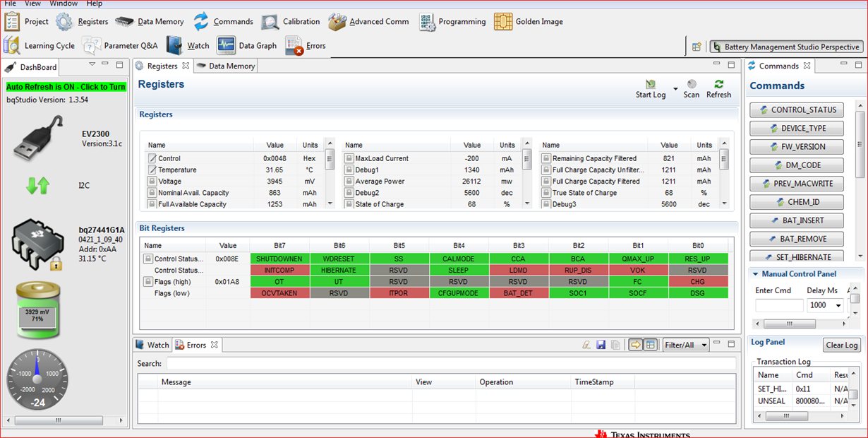Viewport: 868px width, 438px height.
Task: Toggle the yellow arrow button in Errors toolbar
Action: point(635,345)
